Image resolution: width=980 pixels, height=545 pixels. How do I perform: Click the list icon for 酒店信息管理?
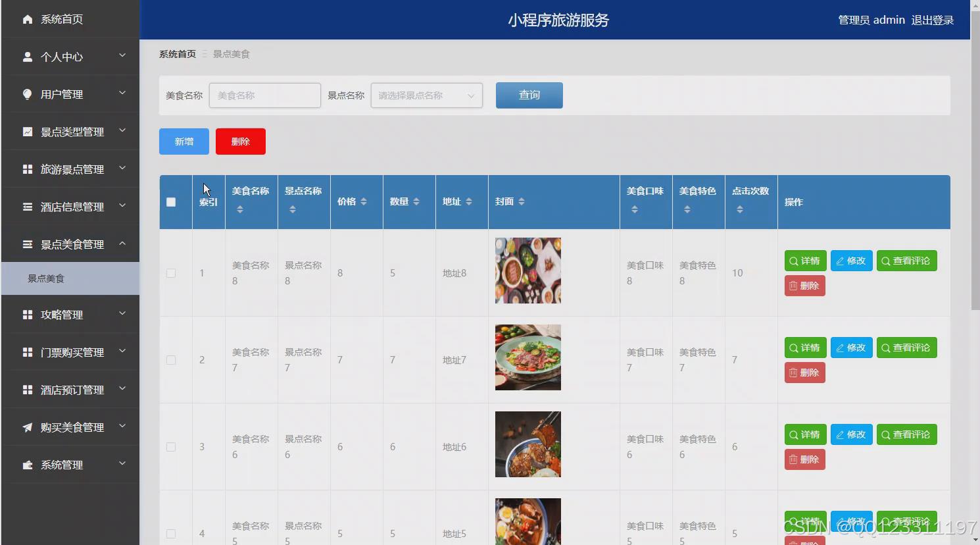click(x=28, y=207)
